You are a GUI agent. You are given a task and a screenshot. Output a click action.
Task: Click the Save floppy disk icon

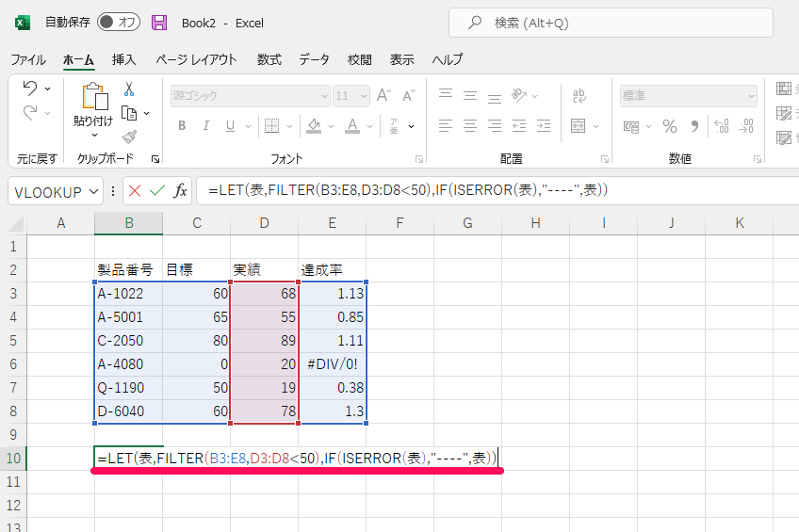pyautogui.click(x=159, y=23)
